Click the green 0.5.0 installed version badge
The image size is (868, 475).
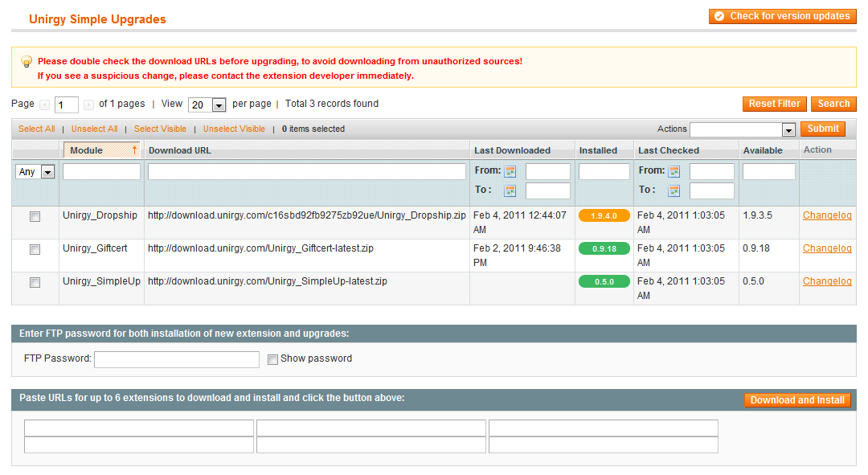[604, 282]
